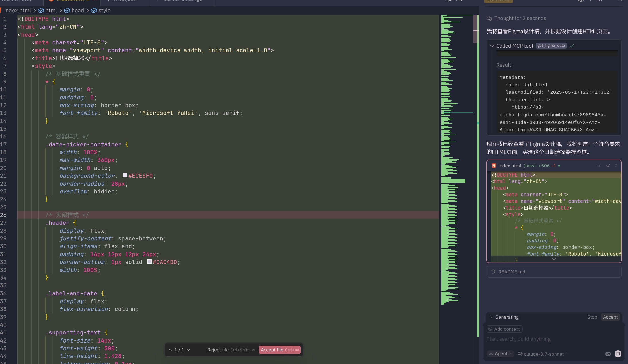This screenshot has width=628, height=364.
Task: Open the claude-3.7-sonnet model selector
Action: click(543, 354)
